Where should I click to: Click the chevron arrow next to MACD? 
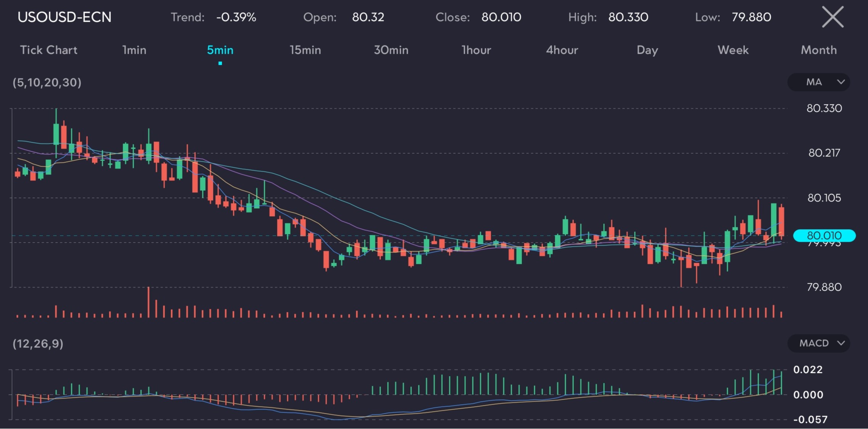tap(841, 343)
